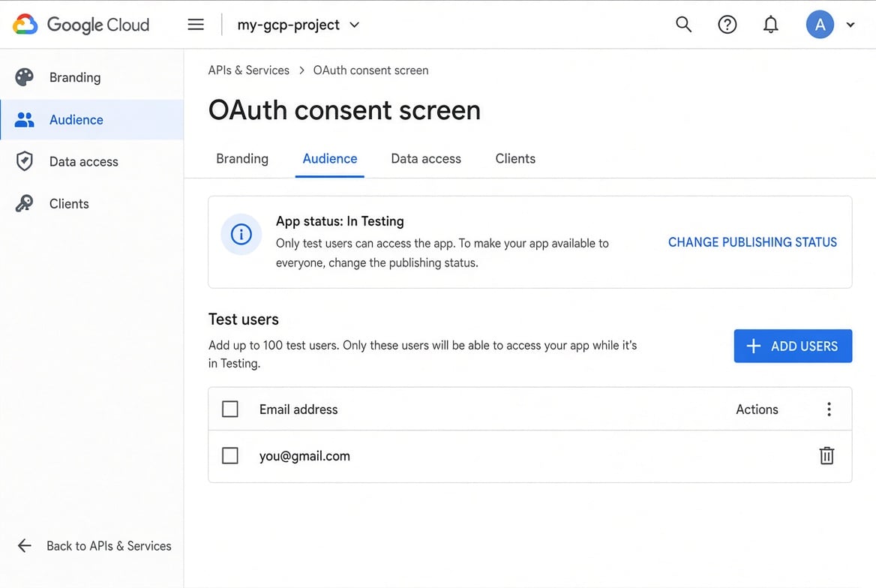Viewport: 876px width, 588px height.
Task: Click the Actions column header
Action: [757, 409]
